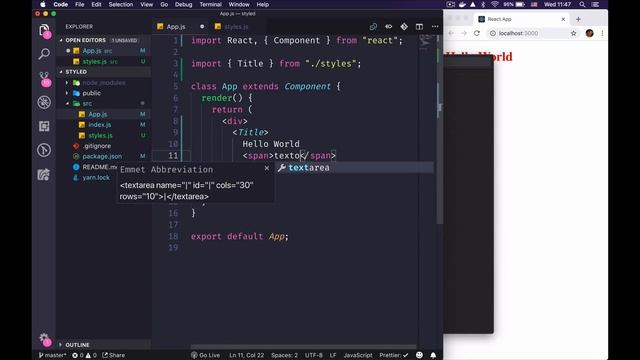Open the Apple menu
Image resolution: width=640 pixels, height=360 pixels.
pos(42,4)
